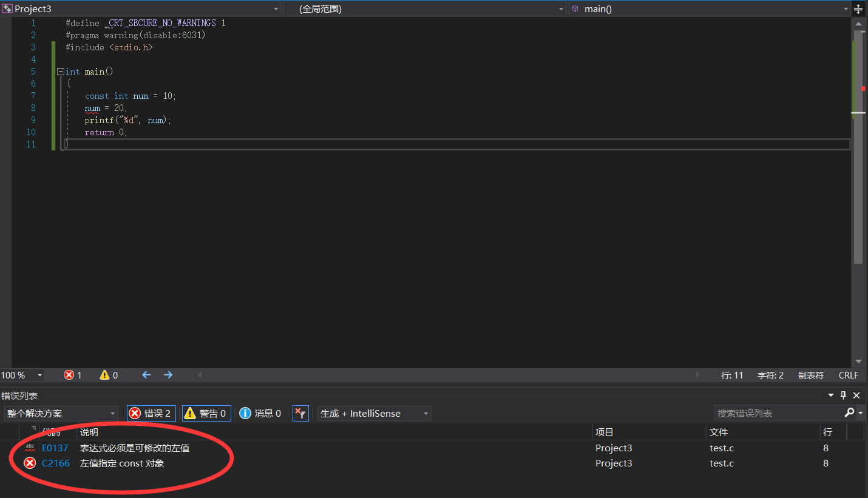Collapse the main() function block
This screenshot has height=498, width=868.
pos(60,72)
